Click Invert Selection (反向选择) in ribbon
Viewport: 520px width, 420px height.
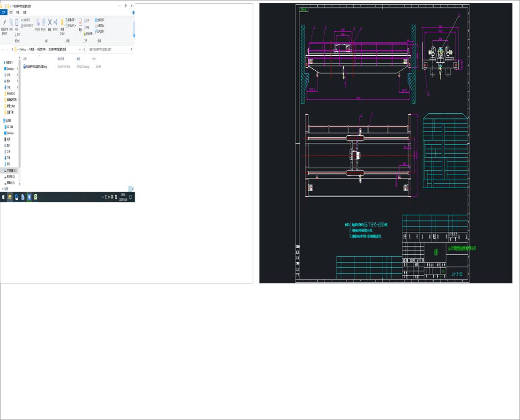99,31
